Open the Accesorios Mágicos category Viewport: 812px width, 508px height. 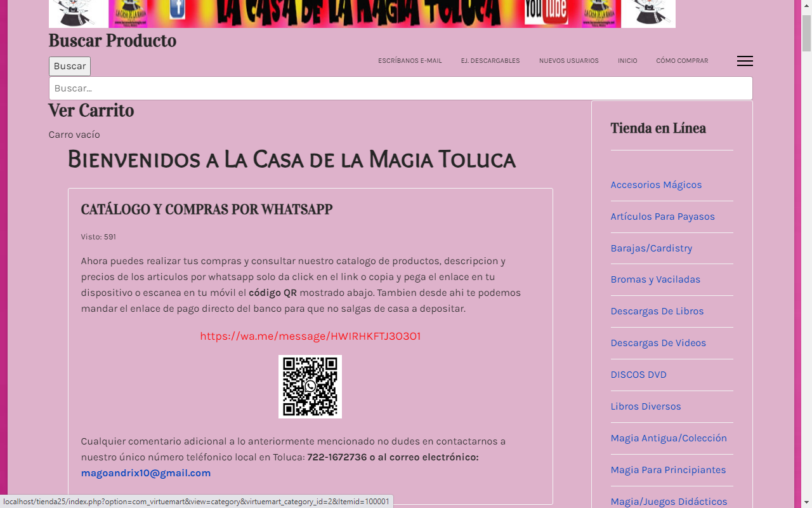(656, 185)
